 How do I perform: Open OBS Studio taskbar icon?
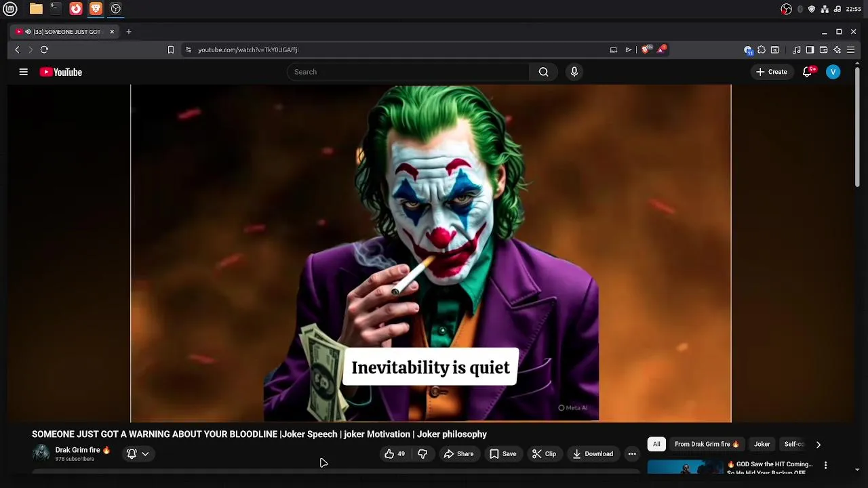(116, 9)
